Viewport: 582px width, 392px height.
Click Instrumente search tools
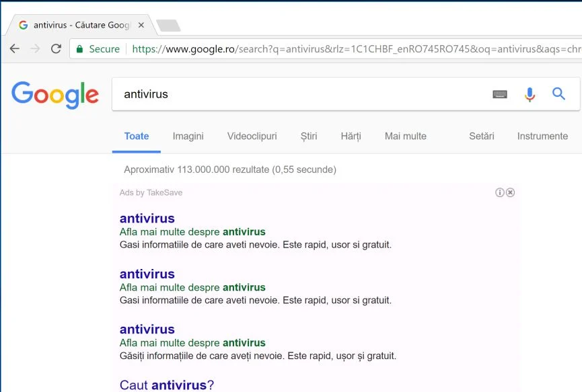[542, 136]
